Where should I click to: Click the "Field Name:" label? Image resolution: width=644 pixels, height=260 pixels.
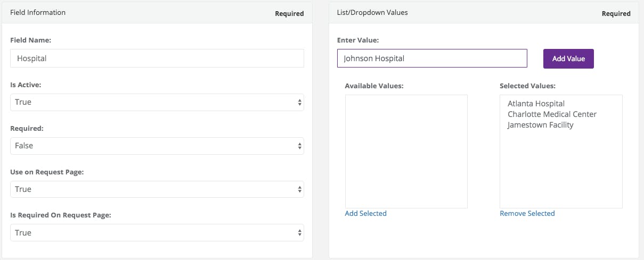[30, 40]
